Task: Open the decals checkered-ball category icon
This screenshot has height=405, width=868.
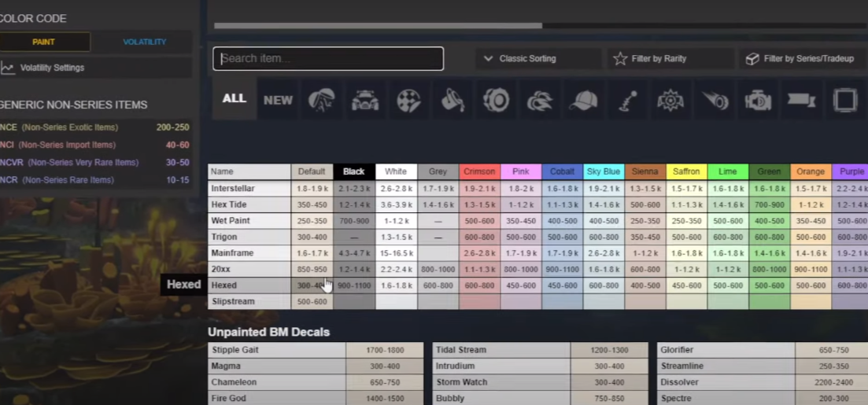Action: 408,100
